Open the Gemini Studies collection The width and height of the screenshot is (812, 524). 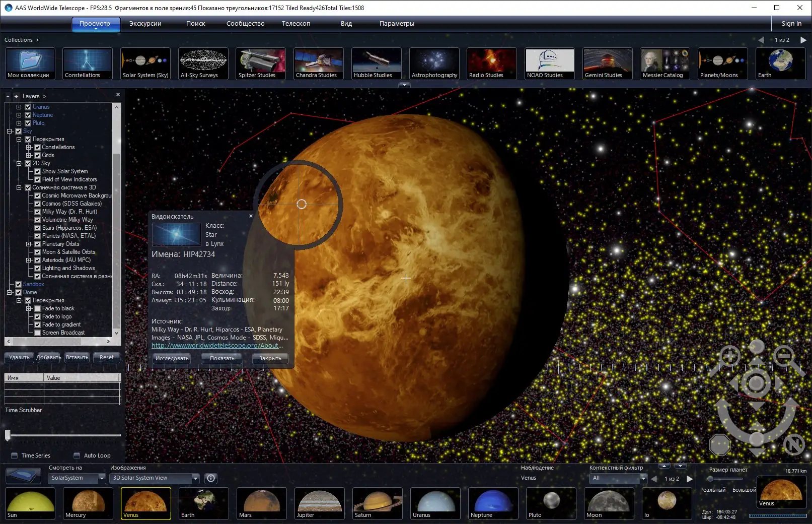click(x=607, y=63)
